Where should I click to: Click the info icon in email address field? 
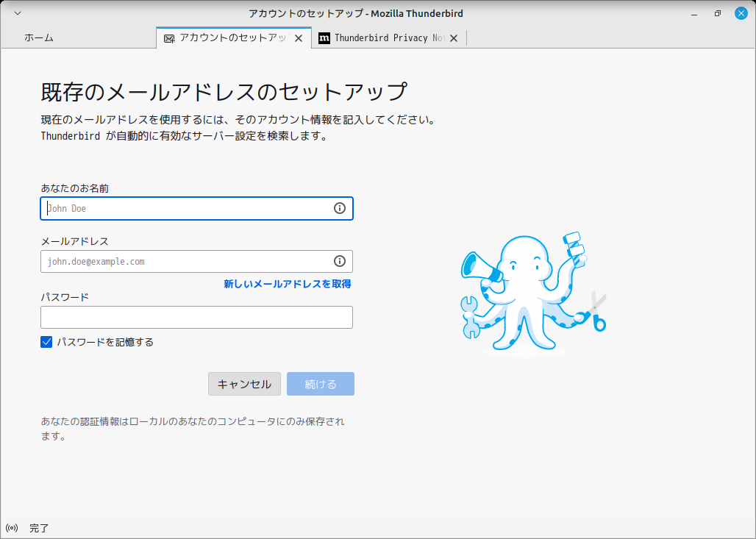click(340, 261)
